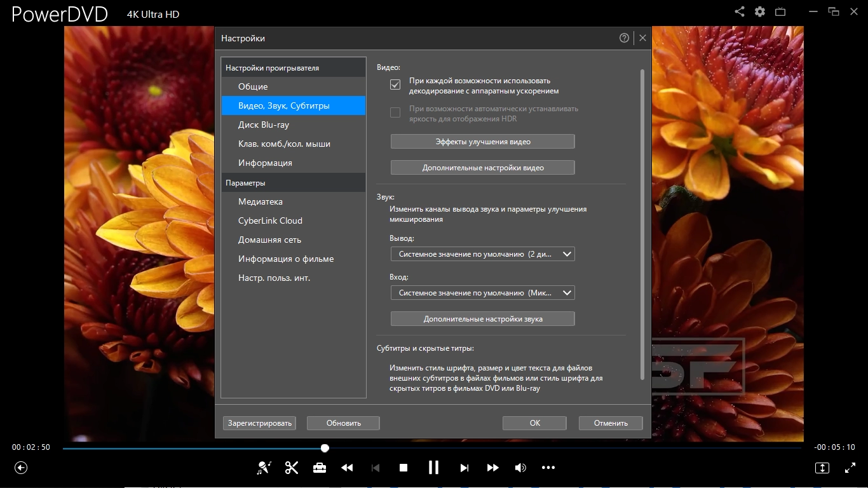Expand the Вывод audio output dropdown
868x488 pixels.
pyautogui.click(x=483, y=254)
